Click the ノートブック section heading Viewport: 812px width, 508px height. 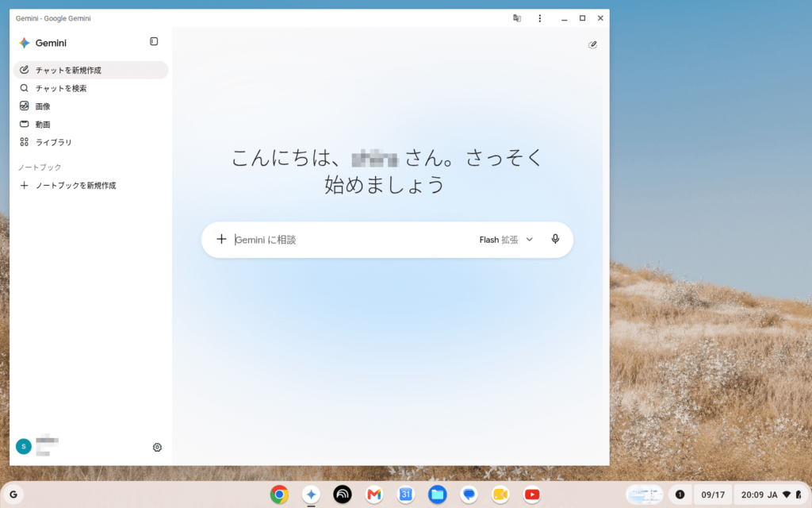click(x=40, y=167)
